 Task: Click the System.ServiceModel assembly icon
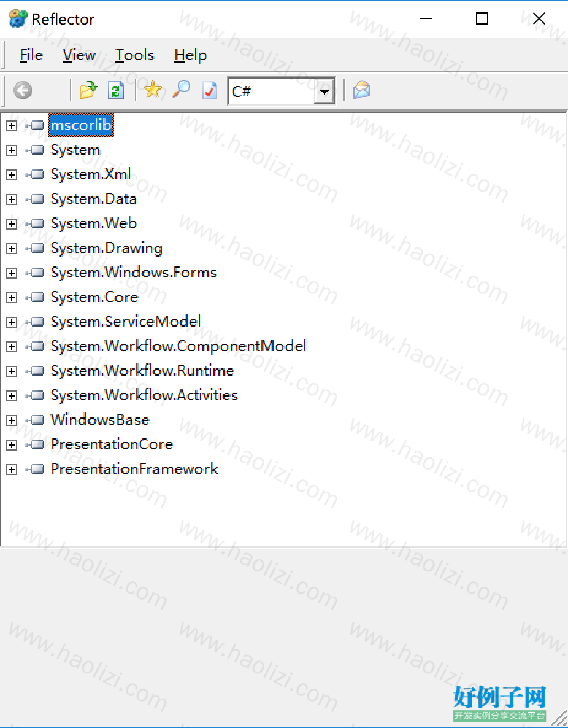click(35, 322)
